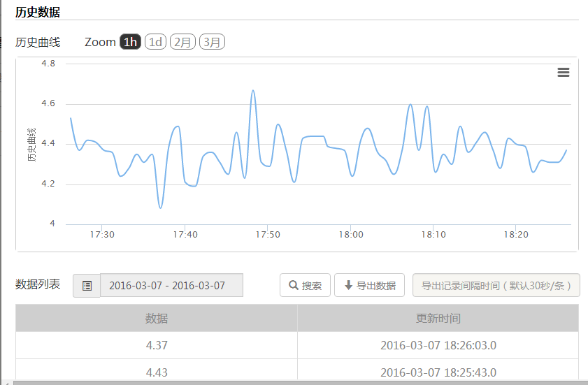The height and width of the screenshot is (385, 588).
Task: Switch chart zoom to 1d
Action: [155, 42]
